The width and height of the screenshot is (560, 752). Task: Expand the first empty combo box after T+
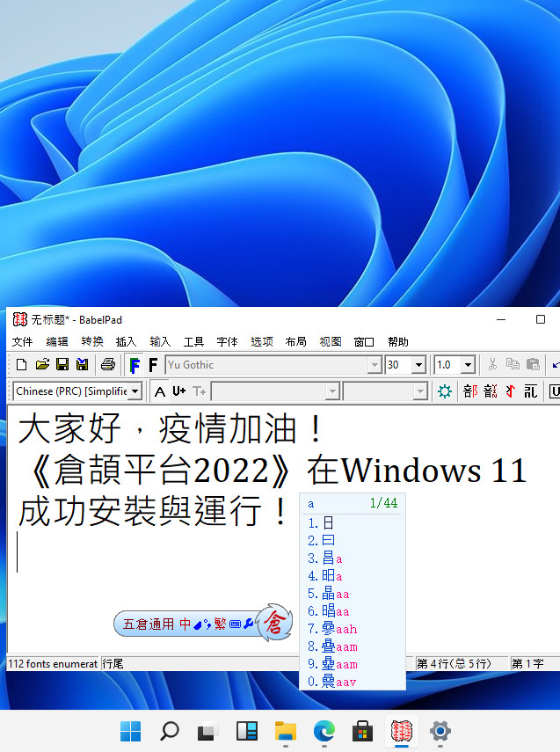[x=332, y=391]
